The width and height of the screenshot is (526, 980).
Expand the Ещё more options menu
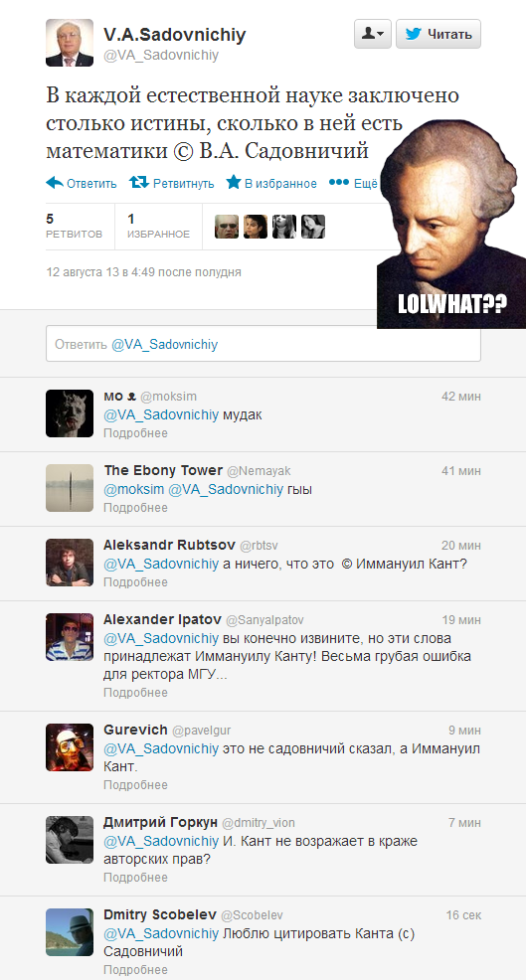(x=353, y=183)
